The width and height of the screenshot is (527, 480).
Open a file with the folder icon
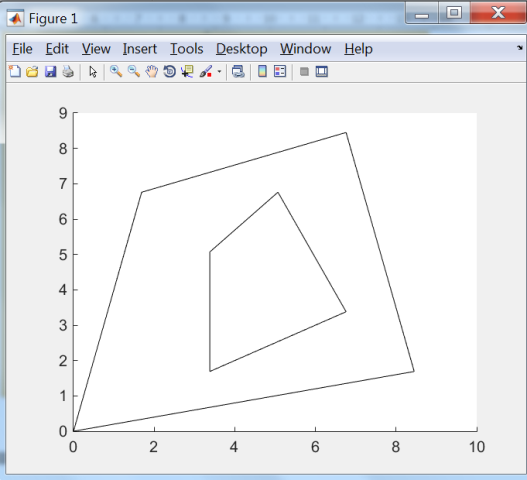coord(33,72)
